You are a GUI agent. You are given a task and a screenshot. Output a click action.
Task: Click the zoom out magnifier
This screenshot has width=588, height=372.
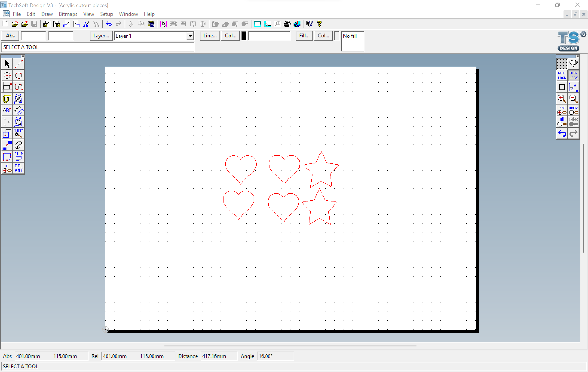(573, 99)
